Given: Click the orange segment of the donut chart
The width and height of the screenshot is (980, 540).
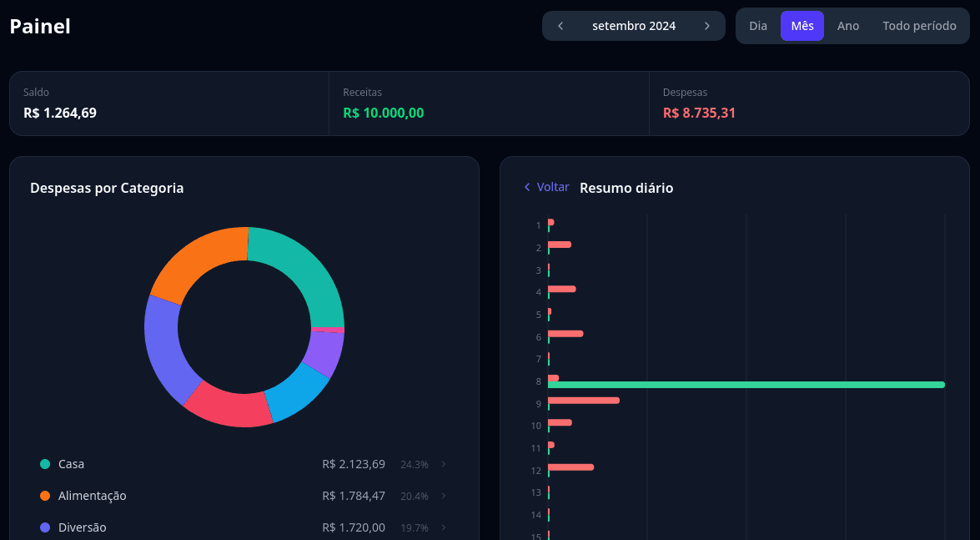Looking at the screenshot, I should coord(195,260).
